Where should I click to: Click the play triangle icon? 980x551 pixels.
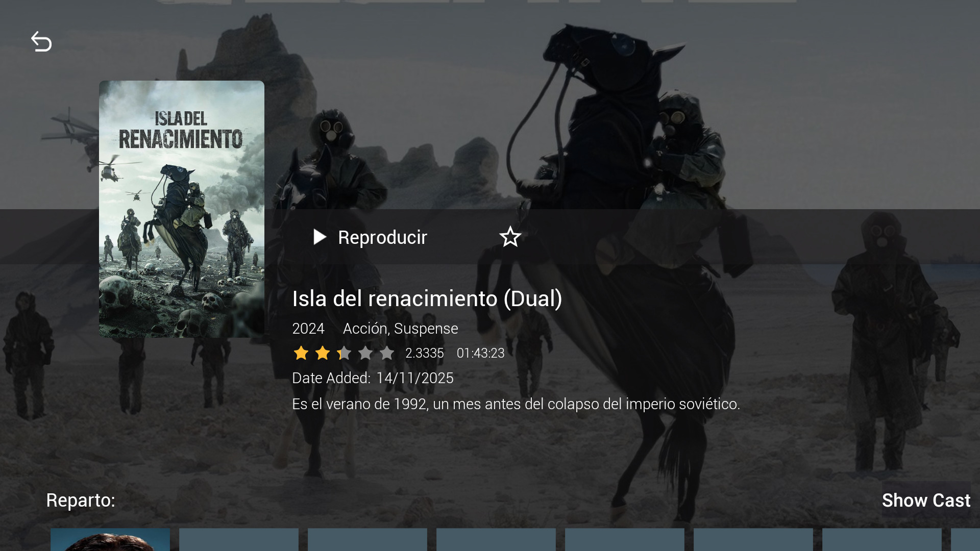[x=320, y=237]
